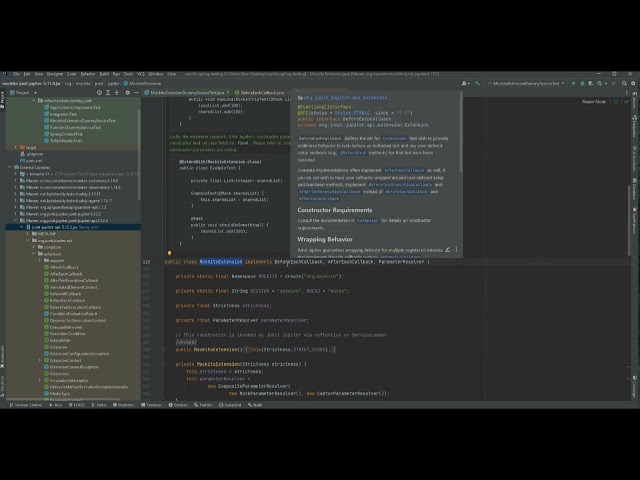Click the Project tree horizontal scrollbar
The image size is (640, 480).
point(63,400)
